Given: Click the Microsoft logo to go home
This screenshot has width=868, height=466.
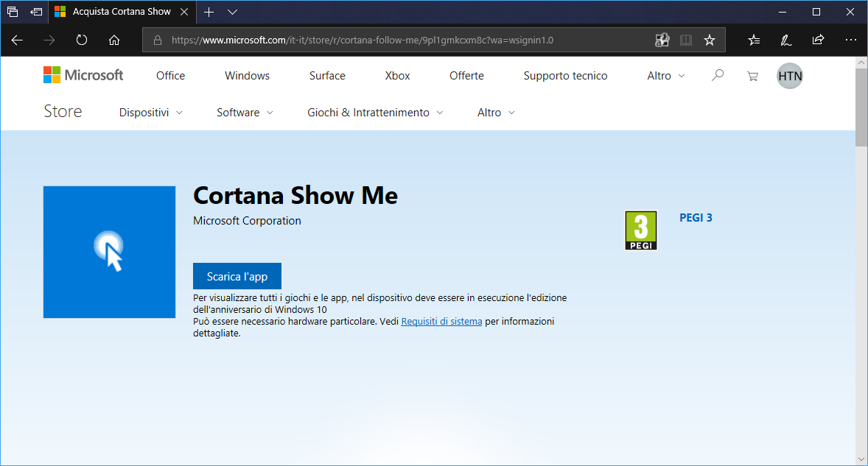Looking at the screenshot, I should [83, 74].
